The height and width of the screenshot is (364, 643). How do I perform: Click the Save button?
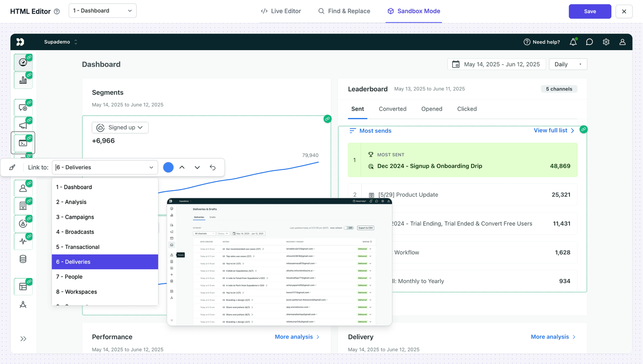coord(590,11)
